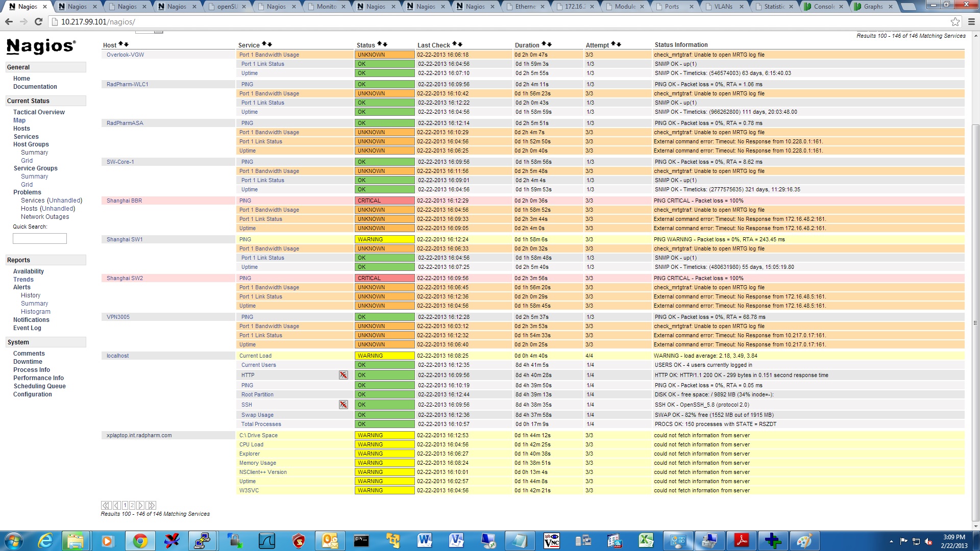Open the Chrome menu button

pos(971,21)
